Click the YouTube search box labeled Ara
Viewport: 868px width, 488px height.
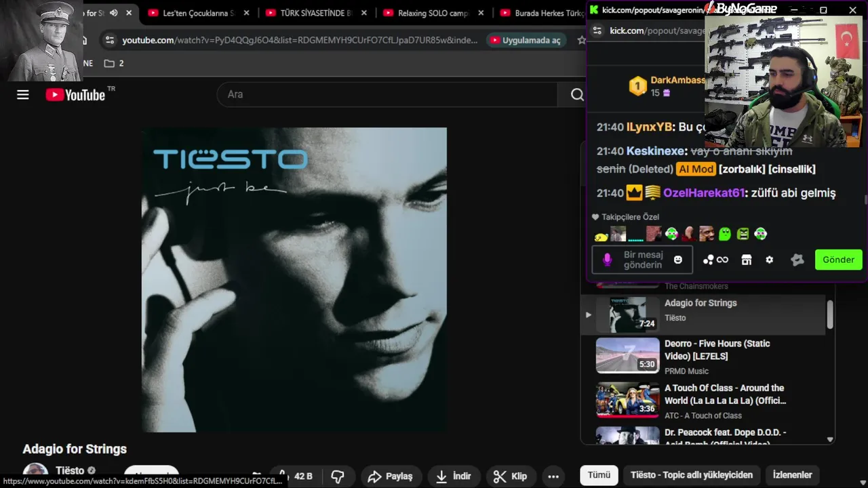[x=387, y=94]
